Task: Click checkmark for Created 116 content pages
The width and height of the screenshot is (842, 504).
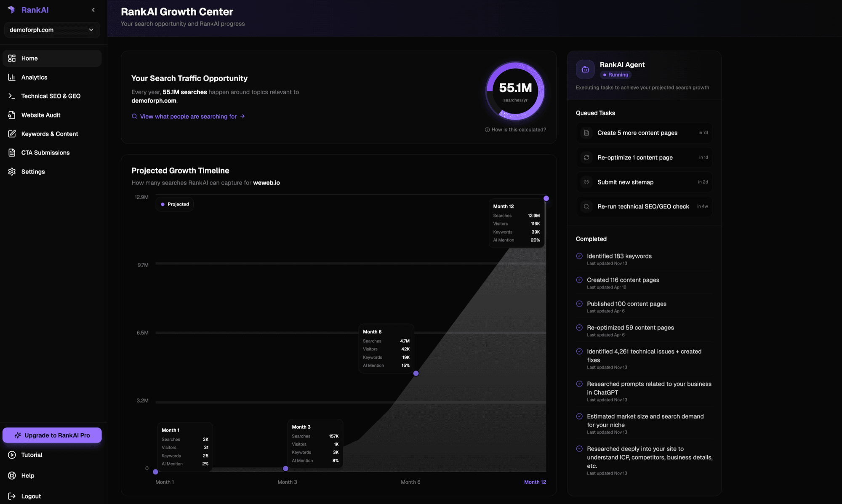Action: pos(579,280)
